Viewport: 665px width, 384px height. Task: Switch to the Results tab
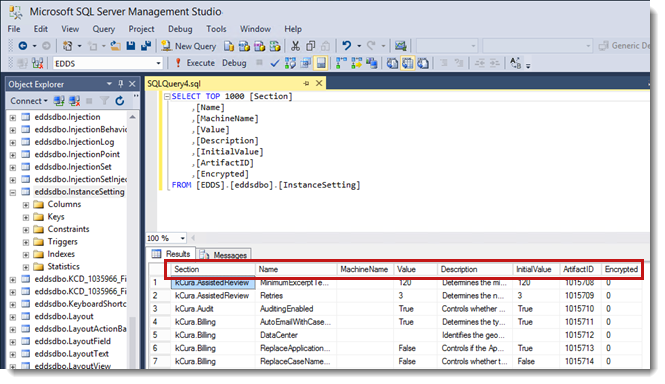coord(171,254)
